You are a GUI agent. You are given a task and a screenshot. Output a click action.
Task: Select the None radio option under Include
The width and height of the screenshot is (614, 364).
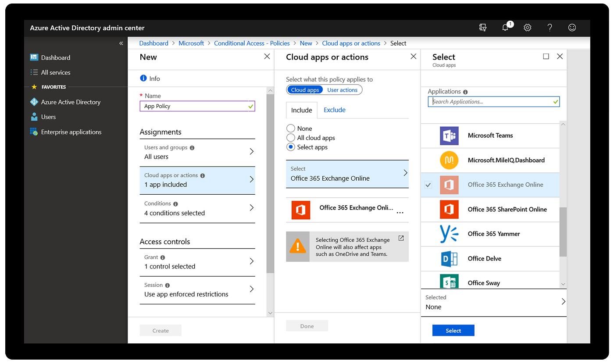click(290, 128)
